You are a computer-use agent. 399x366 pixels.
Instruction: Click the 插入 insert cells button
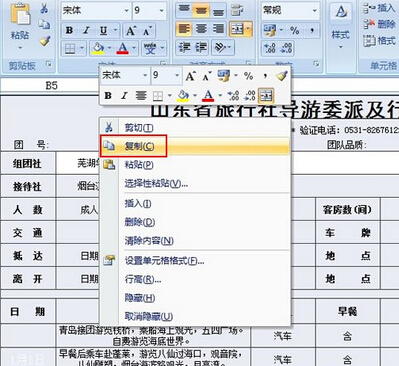tap(379, 8)
